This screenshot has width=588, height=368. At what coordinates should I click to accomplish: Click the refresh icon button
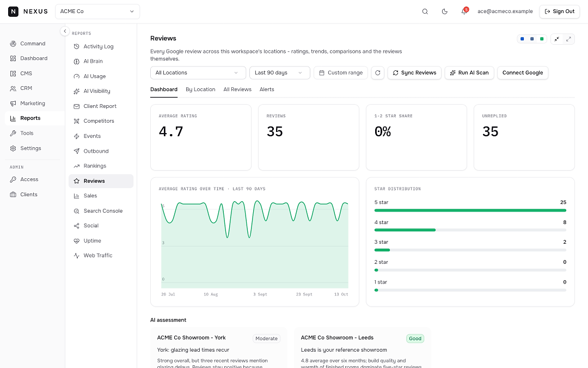point(378,73)
